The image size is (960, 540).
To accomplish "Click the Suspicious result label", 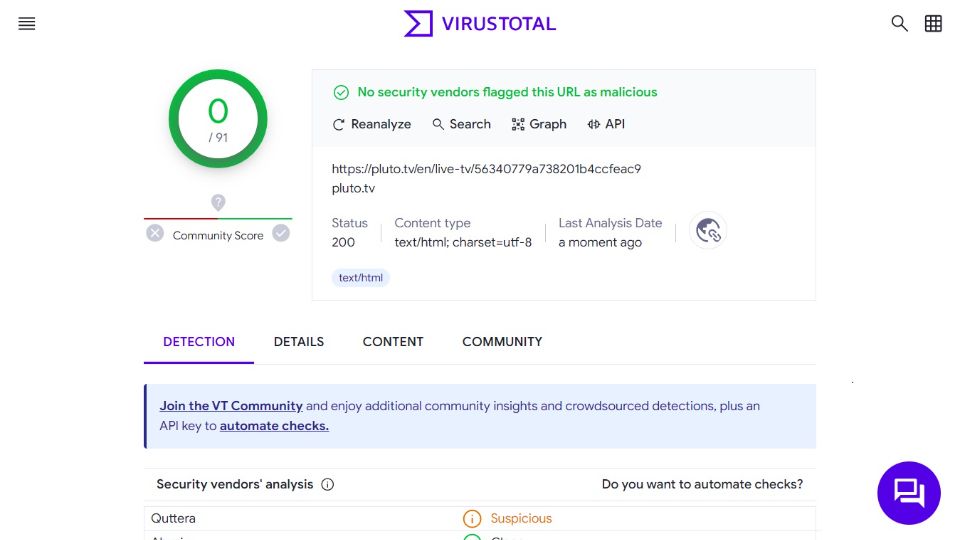I will coord(521,519).
